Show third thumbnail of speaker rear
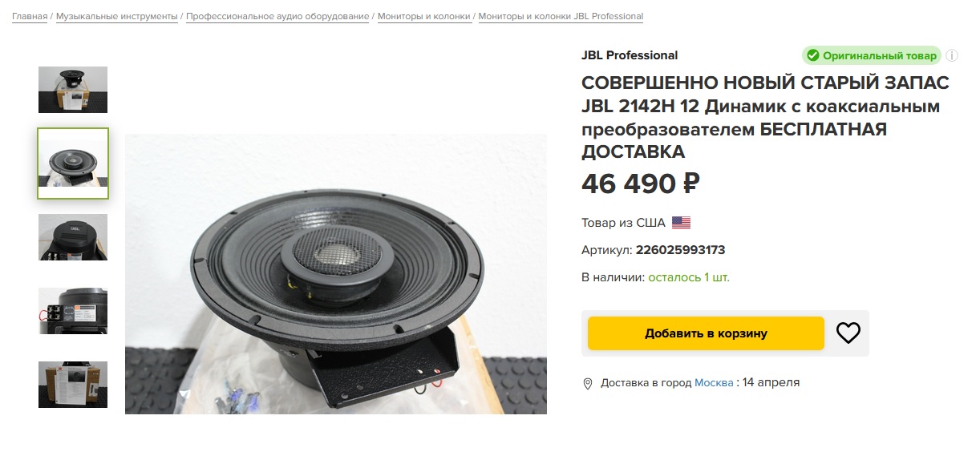The image size is (980, 464). pyautogui.click(x=73, y=237)
